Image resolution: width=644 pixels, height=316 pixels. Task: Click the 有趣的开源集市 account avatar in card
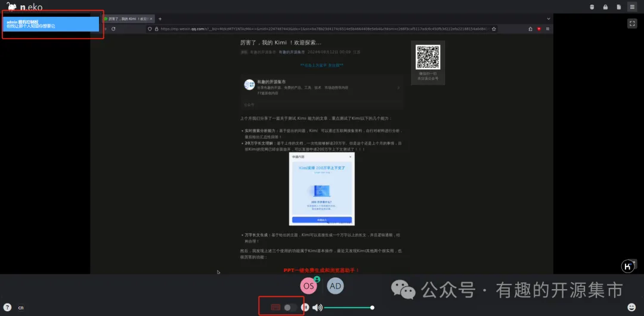pos(249,85)
